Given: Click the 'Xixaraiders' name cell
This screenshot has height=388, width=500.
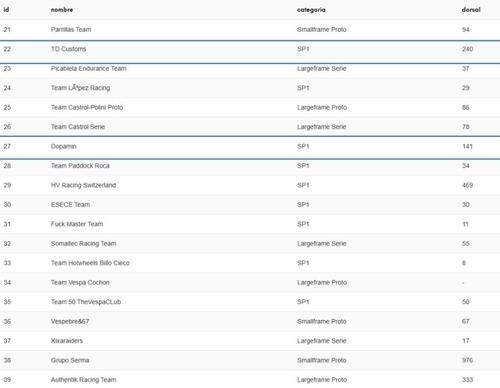Looking at the screenshot, I should pyautogui.click(x=67, y=341).
